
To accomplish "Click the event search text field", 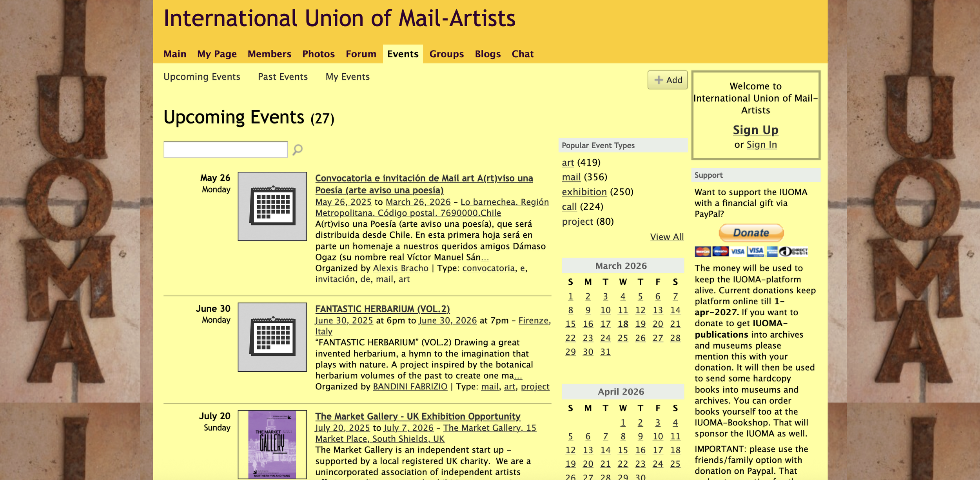I will [x=225, y=149].
